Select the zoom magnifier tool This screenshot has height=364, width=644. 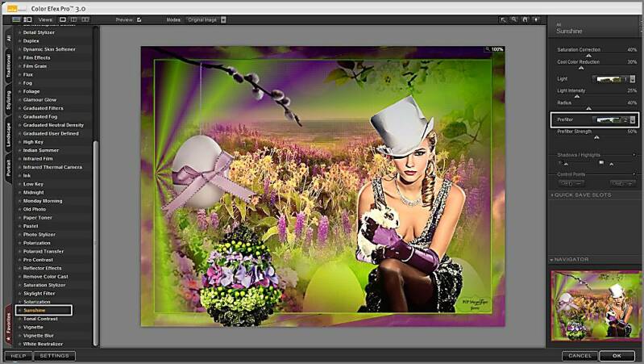point(514,19)
